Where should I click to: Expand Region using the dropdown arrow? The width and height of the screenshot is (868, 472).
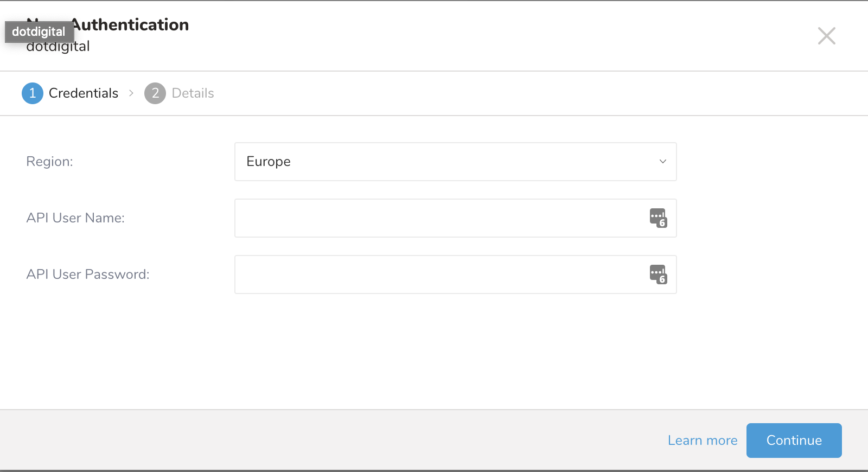[x=662, y=162]
